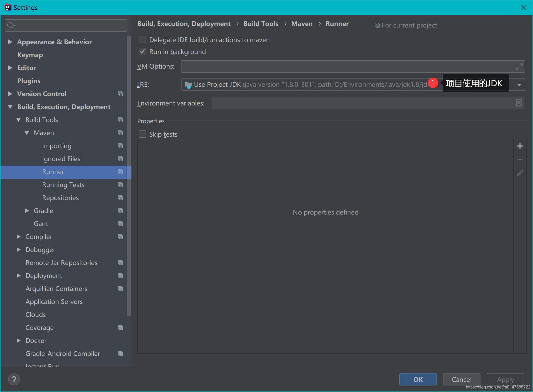Select Clouds settings item
Screen dimensions: 533x392
[x=36, y=315]
